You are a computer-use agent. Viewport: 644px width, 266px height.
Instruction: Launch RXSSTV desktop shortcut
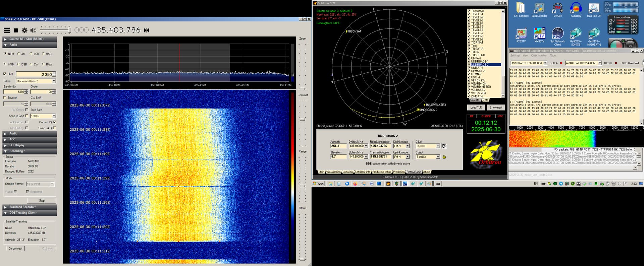521,36
